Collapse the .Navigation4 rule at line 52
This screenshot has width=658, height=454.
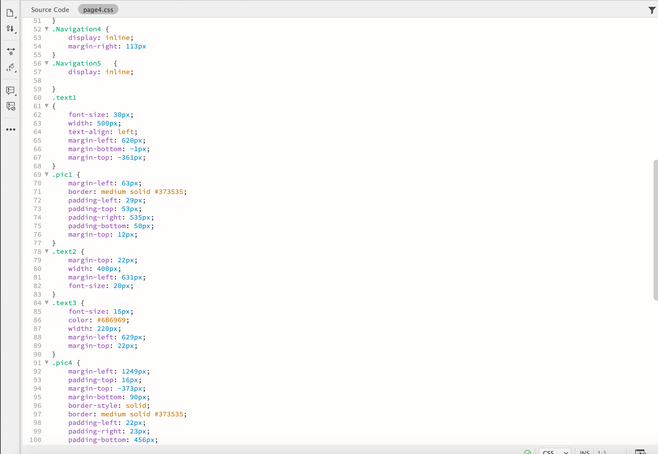pos(47,29)
